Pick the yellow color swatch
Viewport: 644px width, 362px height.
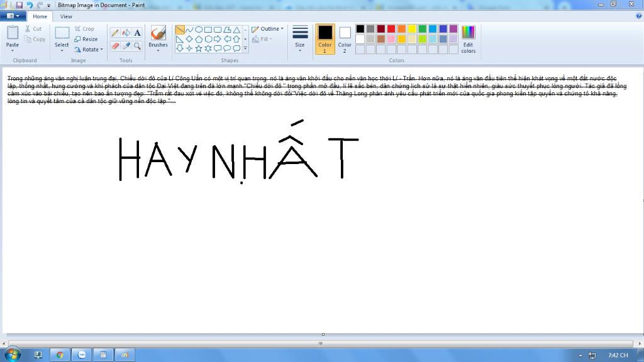pos(412,29)
